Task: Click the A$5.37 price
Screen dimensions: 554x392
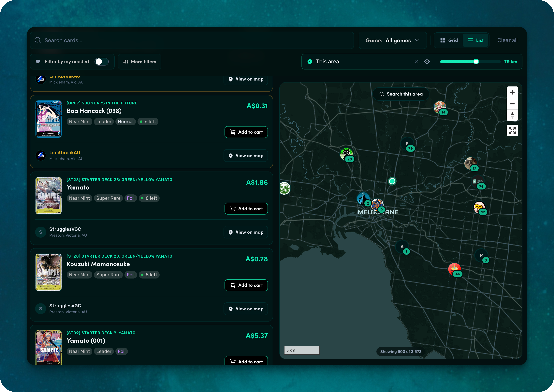Action: coord(257,336)
